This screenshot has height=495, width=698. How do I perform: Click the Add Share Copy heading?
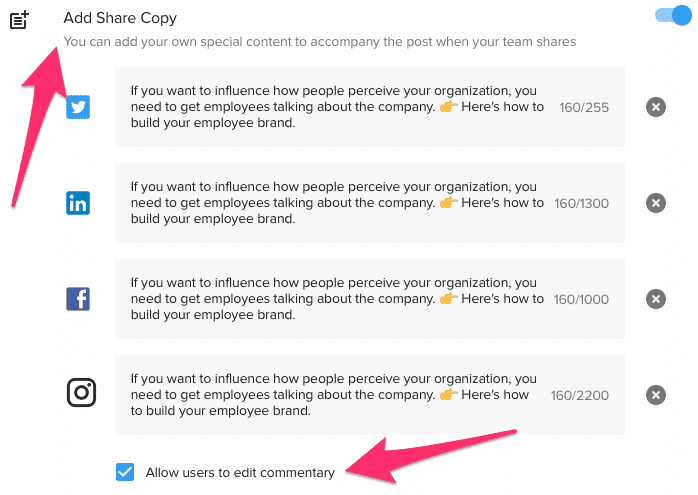coord(121,18)
